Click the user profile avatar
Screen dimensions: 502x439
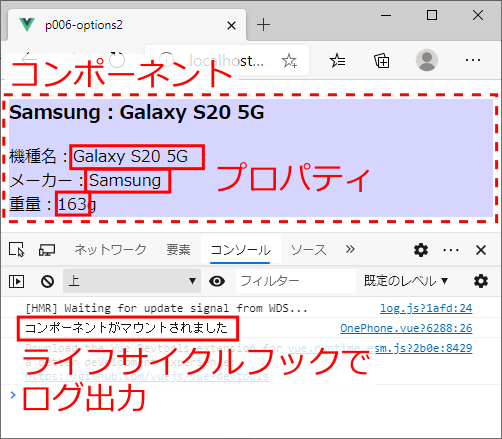pos(427,60)
